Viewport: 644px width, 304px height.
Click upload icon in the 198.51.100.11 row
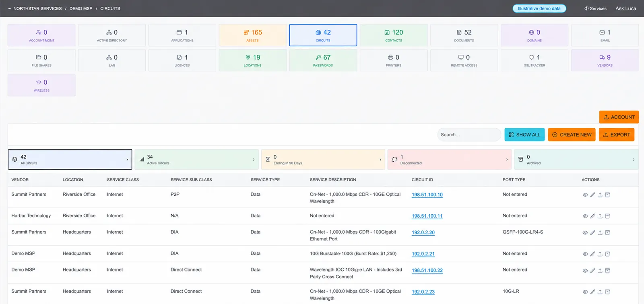(x=600, y=216)
